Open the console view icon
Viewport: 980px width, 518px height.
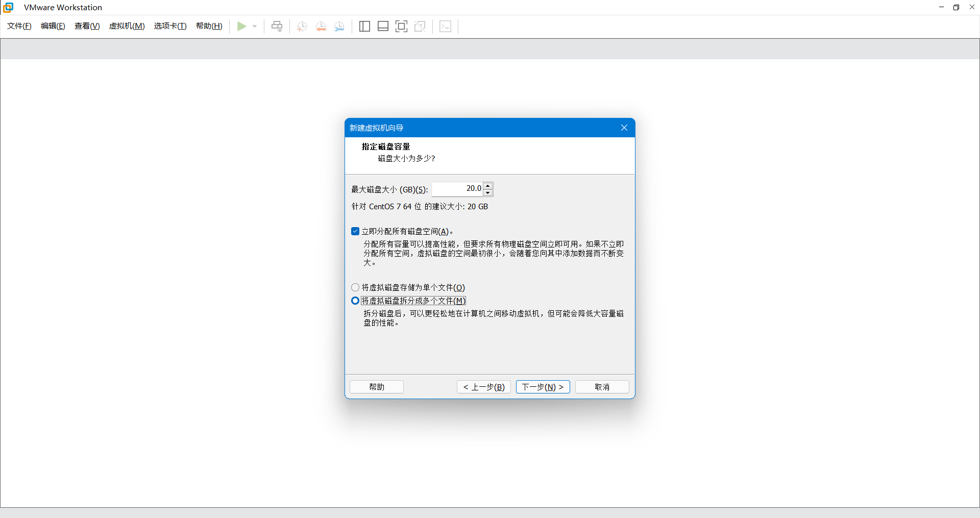(446, 26)
